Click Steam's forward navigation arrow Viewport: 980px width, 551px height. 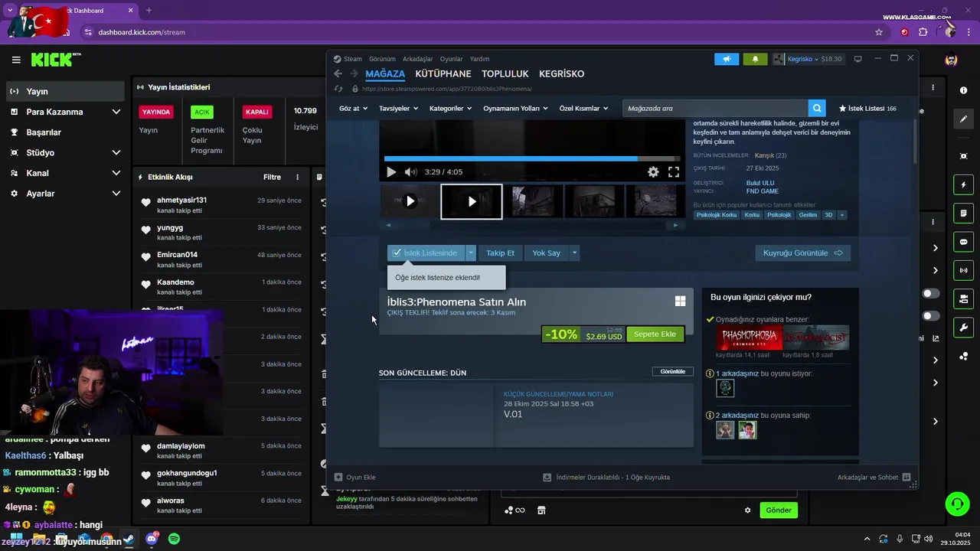(x=354, y=73)
